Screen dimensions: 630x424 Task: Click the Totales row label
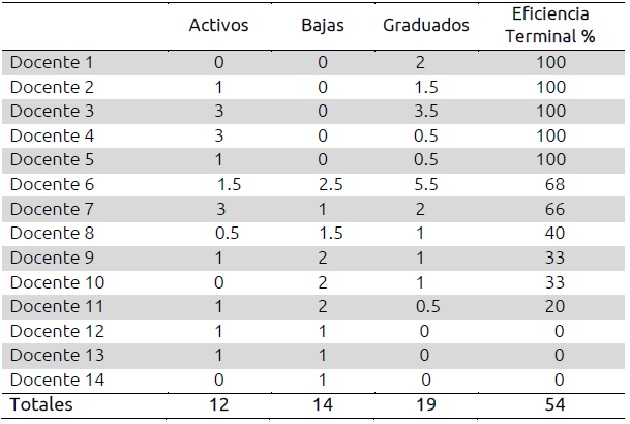tap(42, 405)
